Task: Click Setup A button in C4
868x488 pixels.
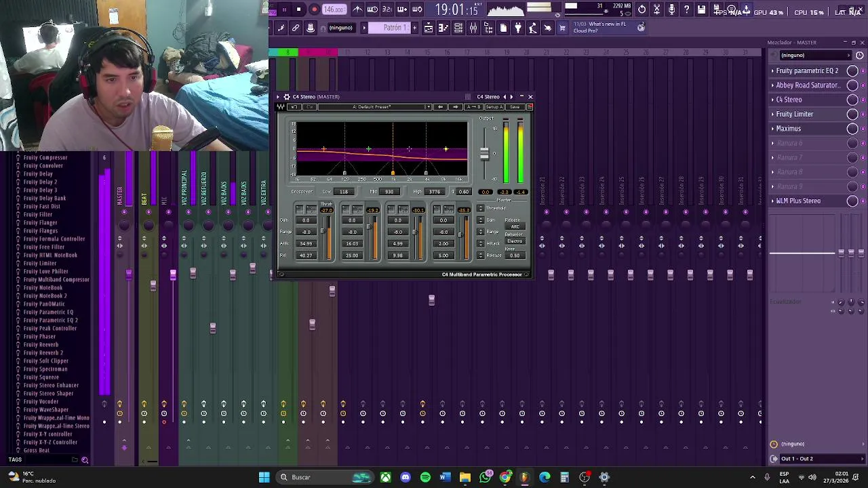Action: point(494,107)
